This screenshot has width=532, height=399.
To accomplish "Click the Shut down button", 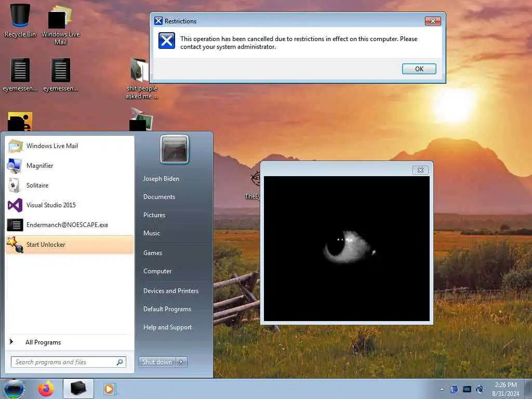I will (x=157, y=362).
